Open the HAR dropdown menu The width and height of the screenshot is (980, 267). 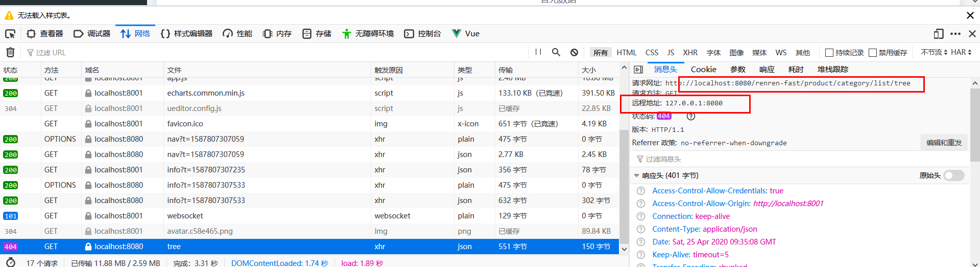(961, 52)
